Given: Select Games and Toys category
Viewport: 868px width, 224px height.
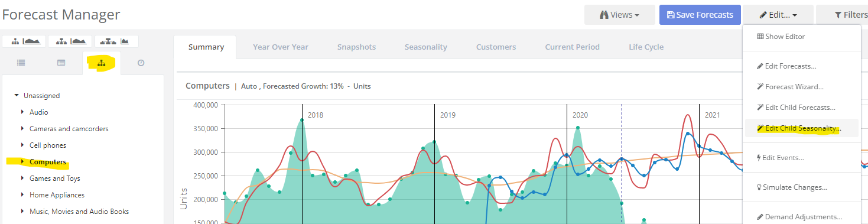Looking at the screenshot, I should [55, 178].
